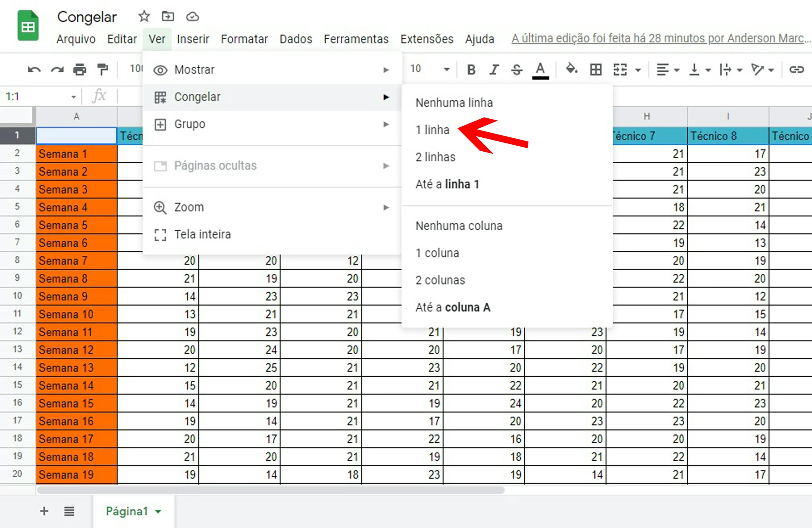Select the Técnico 8 header cell
This screenshot has height=528, width=812.
[728, 136]
